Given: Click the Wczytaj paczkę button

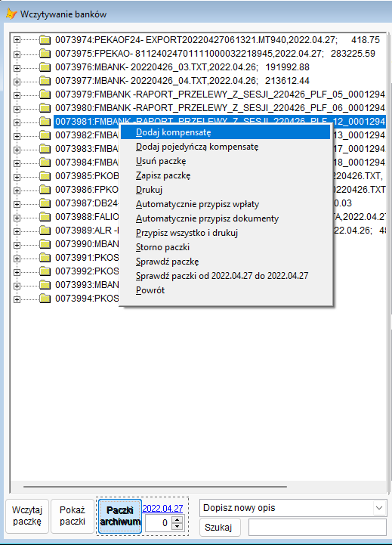Looking at the screenshot, I should coord(27,516).
